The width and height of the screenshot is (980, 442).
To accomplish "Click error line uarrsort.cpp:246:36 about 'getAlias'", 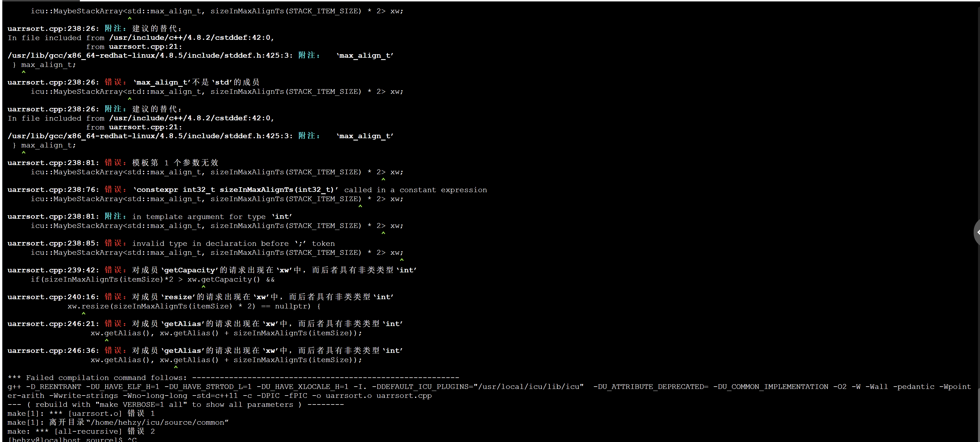I will 205,351.
